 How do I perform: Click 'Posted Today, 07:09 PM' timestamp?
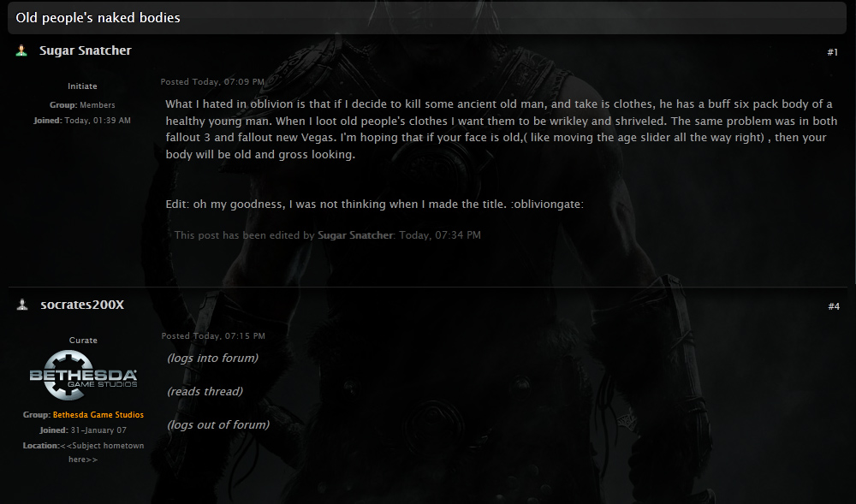(x=212, y=82)
